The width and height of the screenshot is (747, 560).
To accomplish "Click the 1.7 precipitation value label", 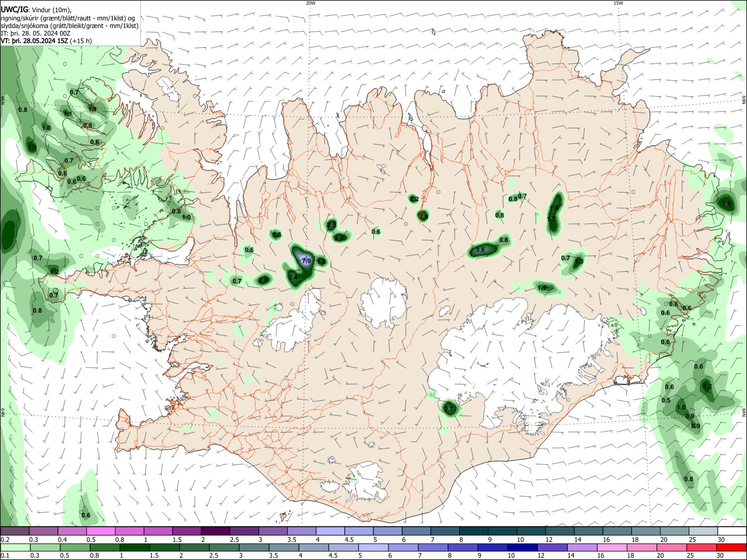I will tap(551, 219).
